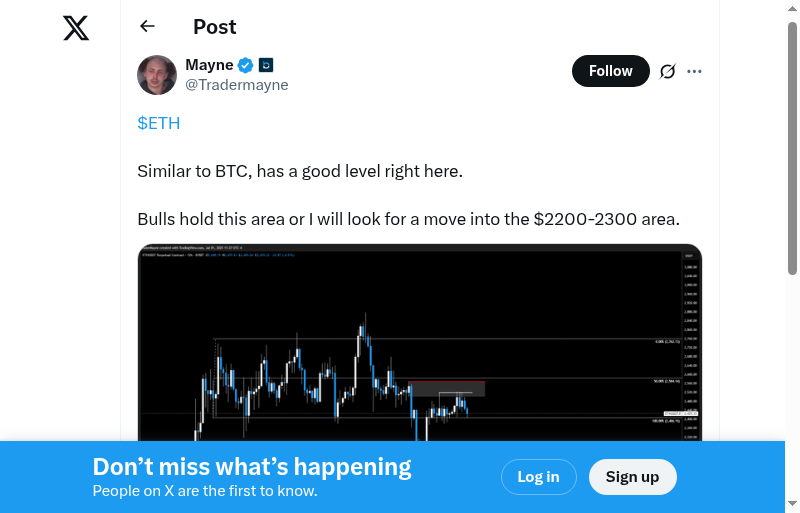800x513 pixels.
Task: Click the "Don't miss what's happening" banner
Action: (252, 467)
